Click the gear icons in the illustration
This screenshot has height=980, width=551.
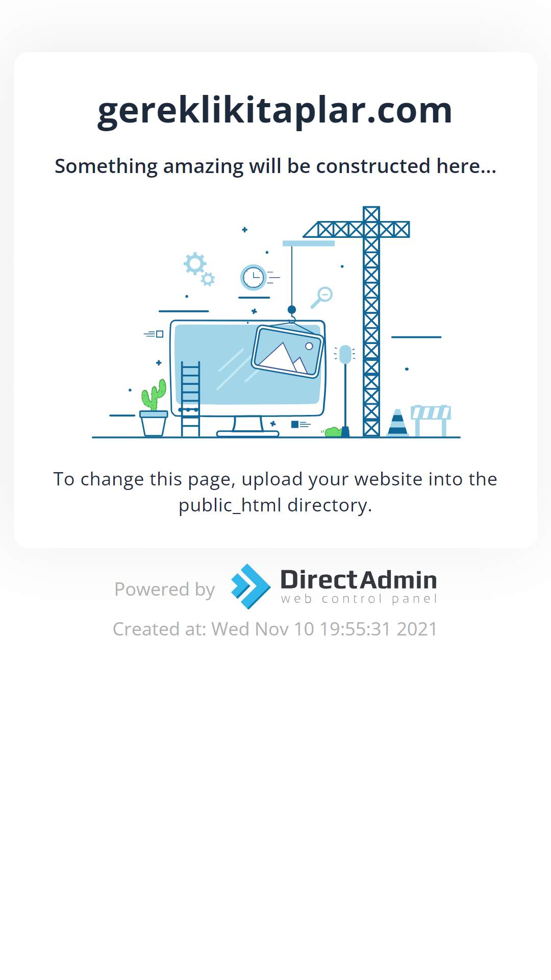pyautogui.click(x=199, y=269)
